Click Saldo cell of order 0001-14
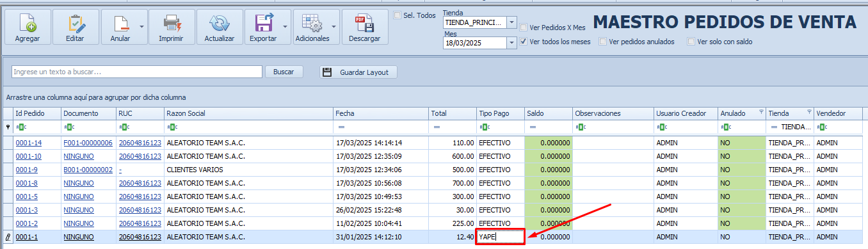Screen dimensions: 868x249 (549, 143)
